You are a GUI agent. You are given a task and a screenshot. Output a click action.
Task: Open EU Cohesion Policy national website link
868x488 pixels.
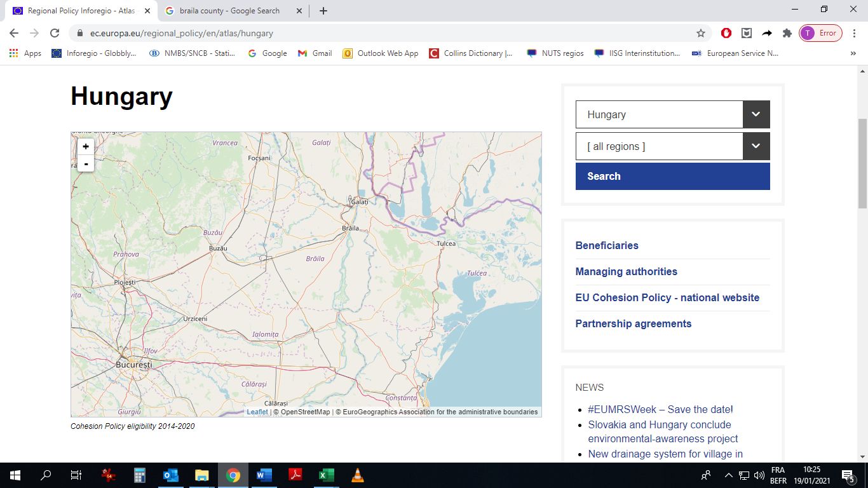(667, 297)
